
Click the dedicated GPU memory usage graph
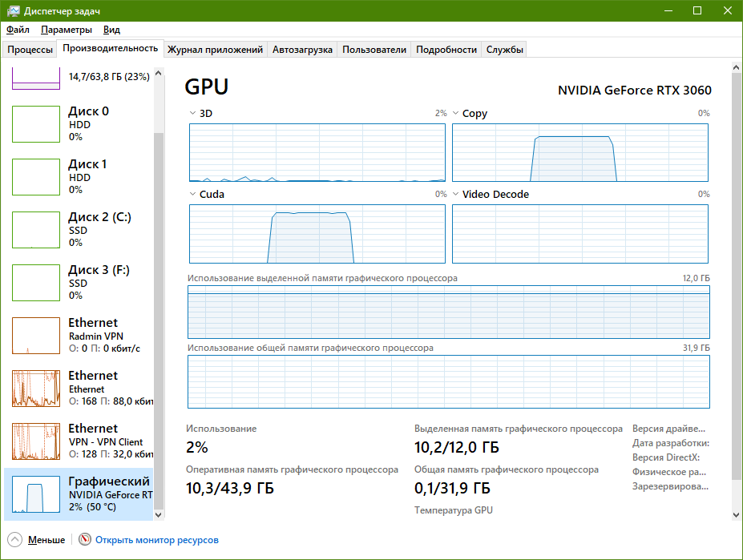pyautogui.click(x=447, y=314)
